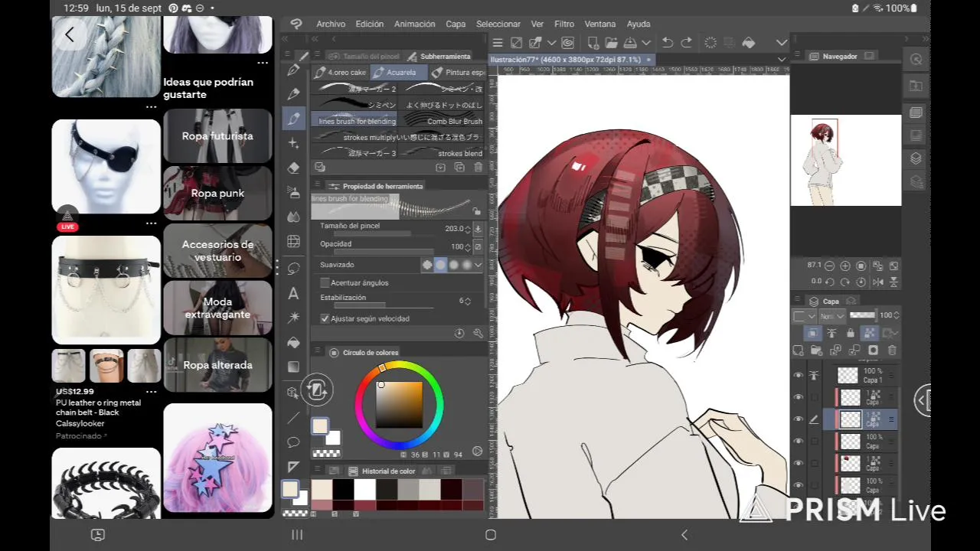Select the Eraser tool in toolbar
Screen dimensions: 980x551
(293, 168)
